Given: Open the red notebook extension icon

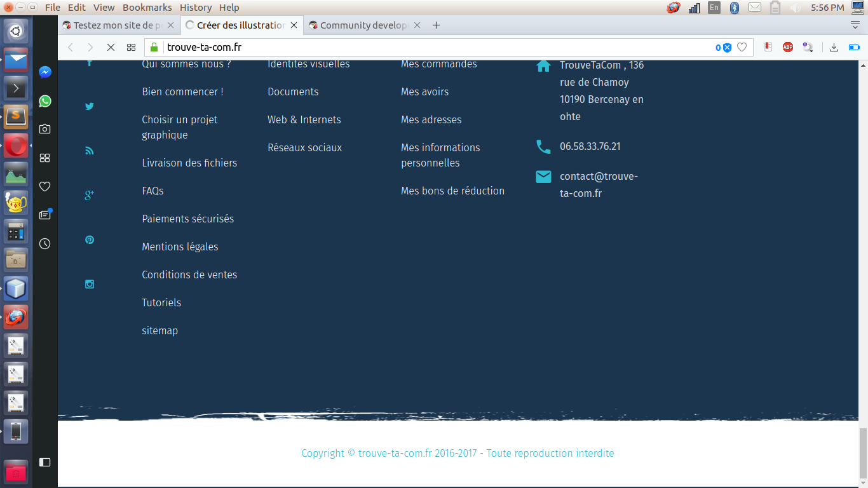Looking at the screenshot, I should pyautogui.click(x=768, y=47).
